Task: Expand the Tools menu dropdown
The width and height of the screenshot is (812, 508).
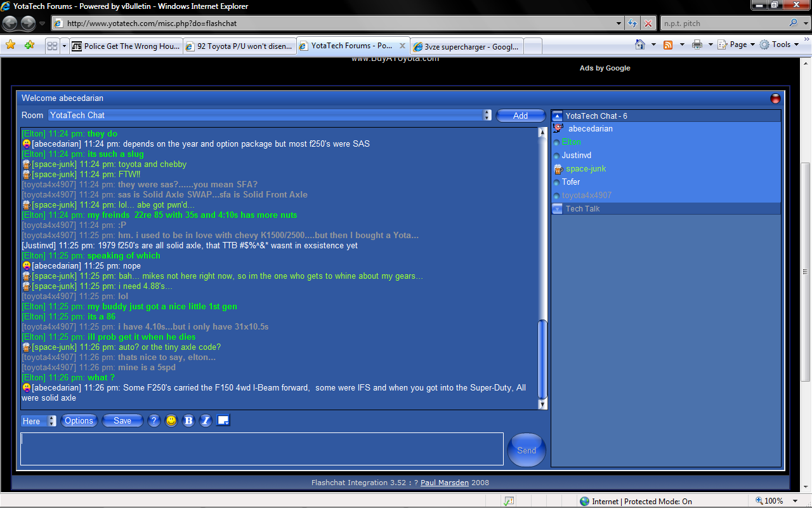Action: pos(796,44)
